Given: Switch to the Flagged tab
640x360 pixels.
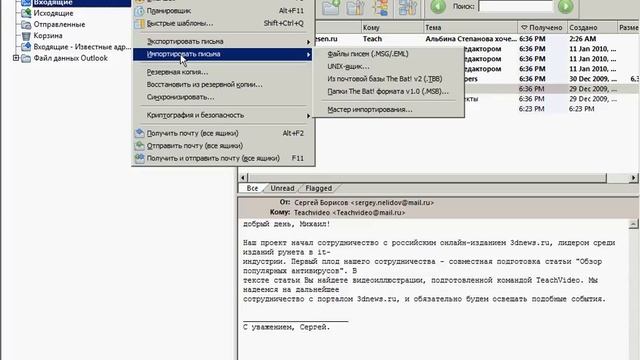Looking at the screenshot, I should pos(318,188).
